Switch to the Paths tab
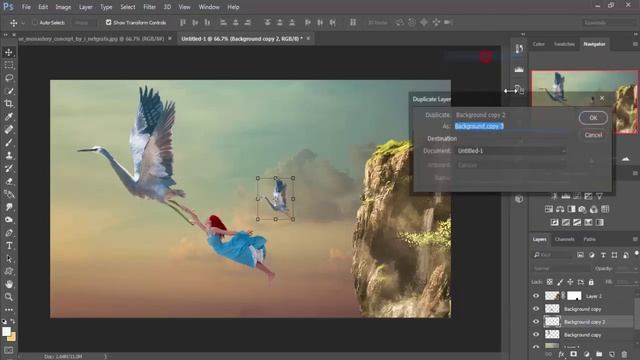Image resolution: width=640 pixels, height=360 pixels. pos(589,239)
